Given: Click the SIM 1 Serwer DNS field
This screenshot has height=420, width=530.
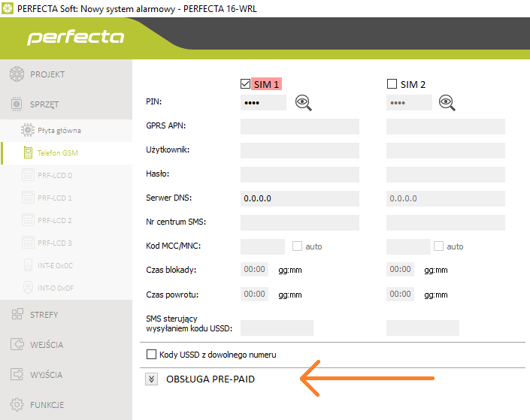Looking at the screenshot, I should [299, 198].
